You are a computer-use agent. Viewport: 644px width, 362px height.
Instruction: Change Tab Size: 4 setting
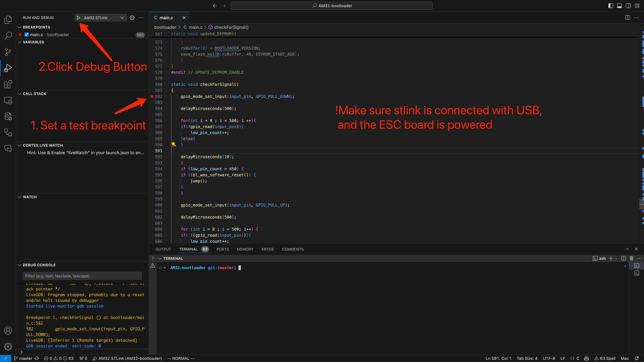[527, 358]
